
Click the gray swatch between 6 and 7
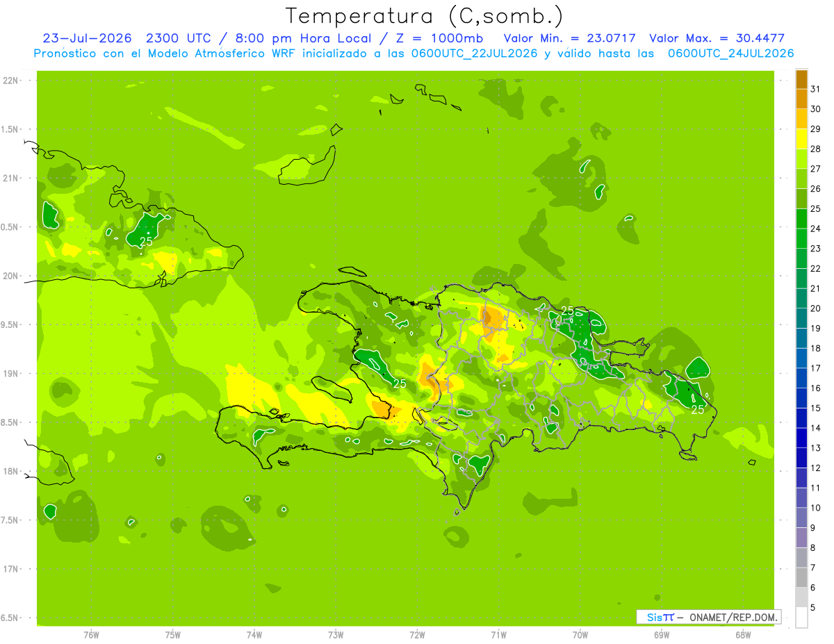[801, 577]
